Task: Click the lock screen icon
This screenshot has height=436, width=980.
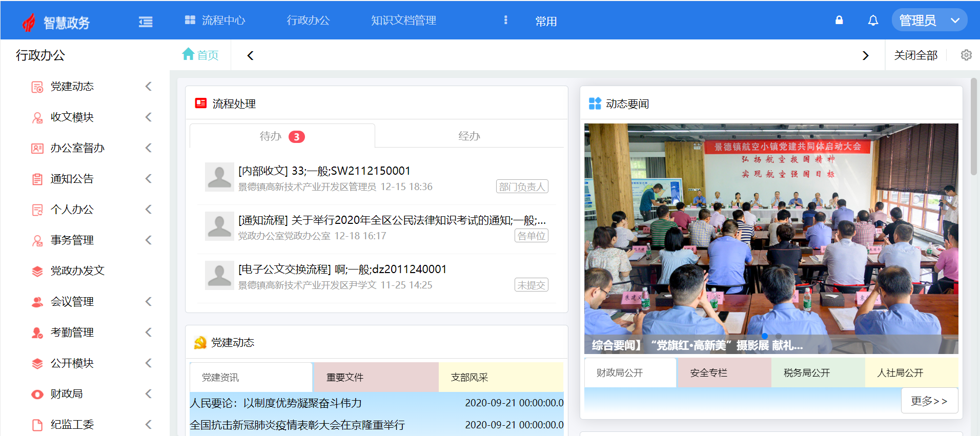Action: [x=839, y=20]
